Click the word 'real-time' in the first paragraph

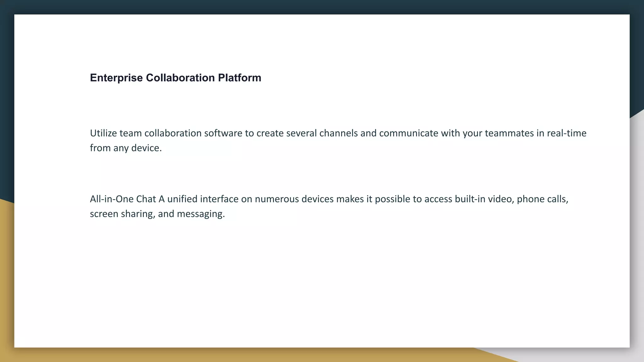[566, 133]
